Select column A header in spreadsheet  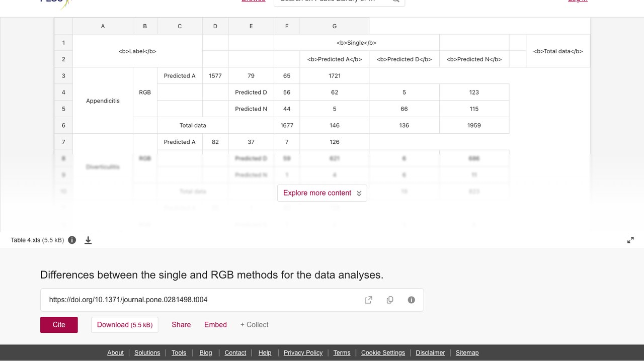click(103, 26)
